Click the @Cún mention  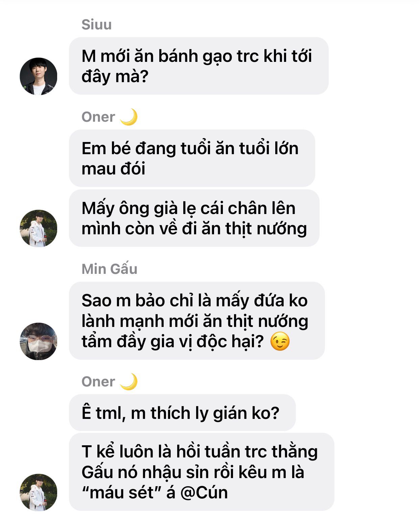pos(204,493)
